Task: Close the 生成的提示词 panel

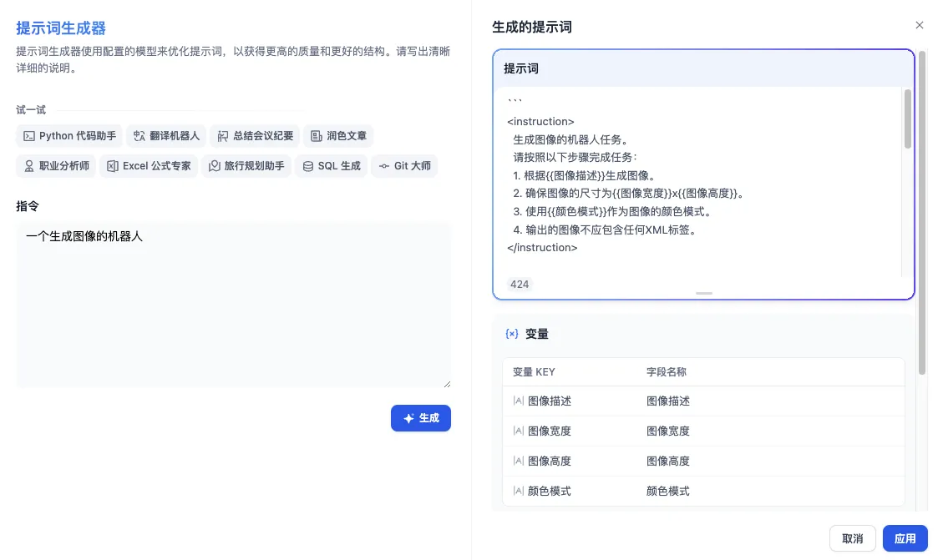Action: pyautogui.click(x=919, y=26)
